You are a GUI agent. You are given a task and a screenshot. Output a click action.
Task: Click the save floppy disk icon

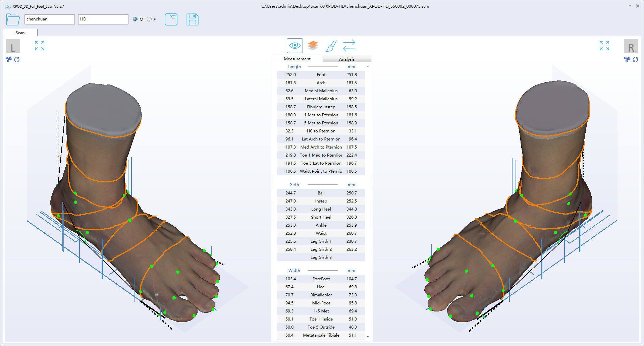point(192,19)
